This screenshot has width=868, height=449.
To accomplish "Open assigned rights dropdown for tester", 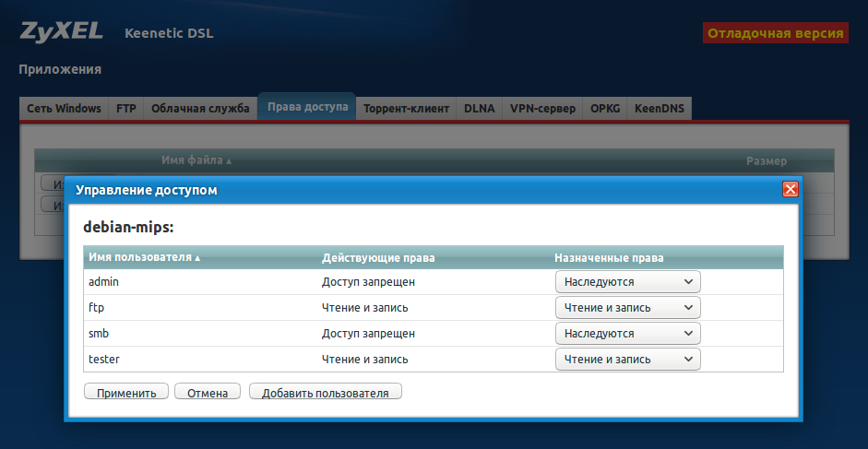I will click(x=628, y=360).
